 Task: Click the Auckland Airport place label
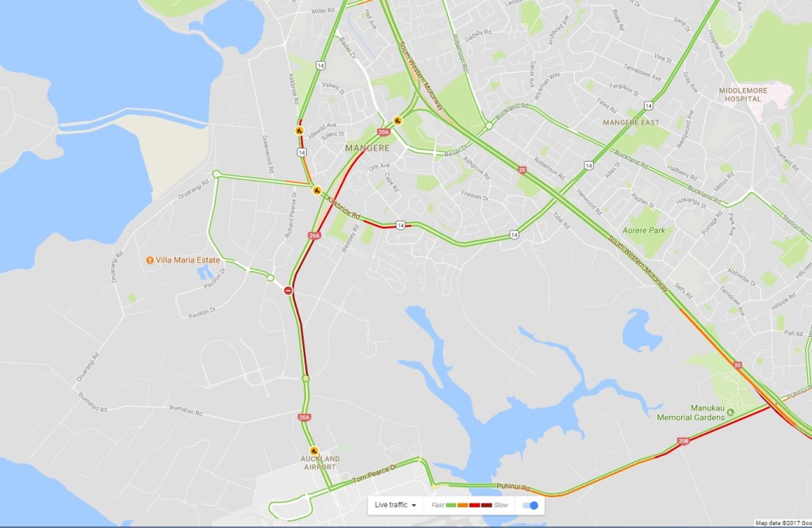(320, 463)
